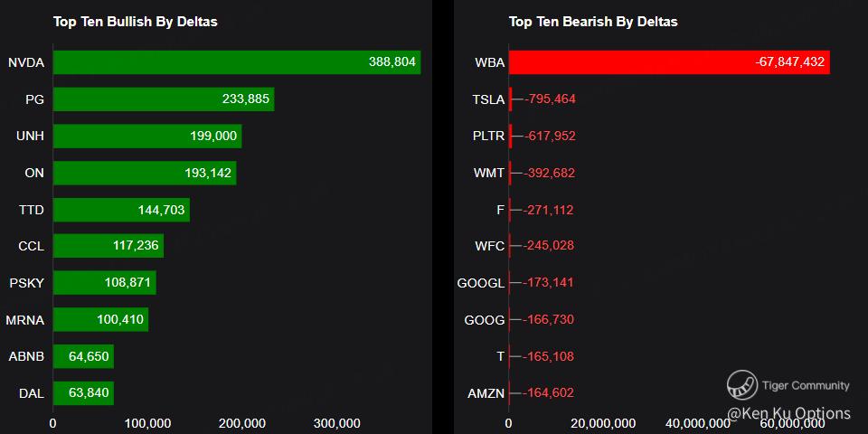Click the TTD green bar
868x434 pixels.
click(x=121, y=210)
